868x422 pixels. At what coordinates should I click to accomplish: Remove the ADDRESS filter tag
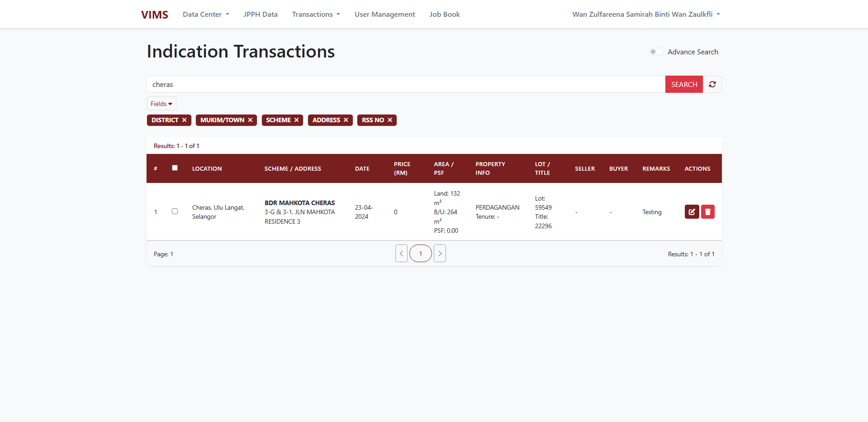[346, 120]
